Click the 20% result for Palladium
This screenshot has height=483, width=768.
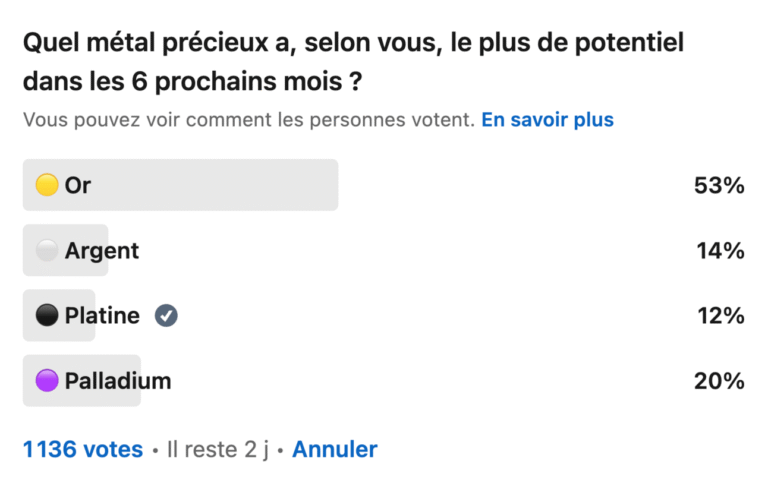point(720,381)
